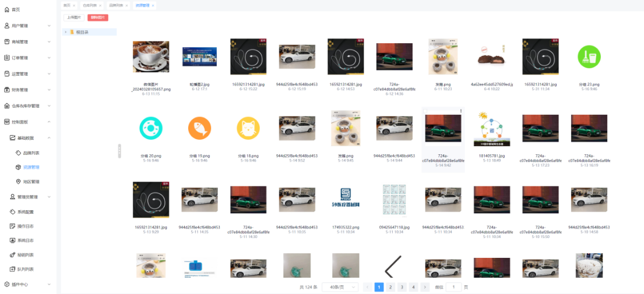Viewport: 644px width, 294px height.
Task: Click the 地区管理 location pin icon
Action: point(18,182)
